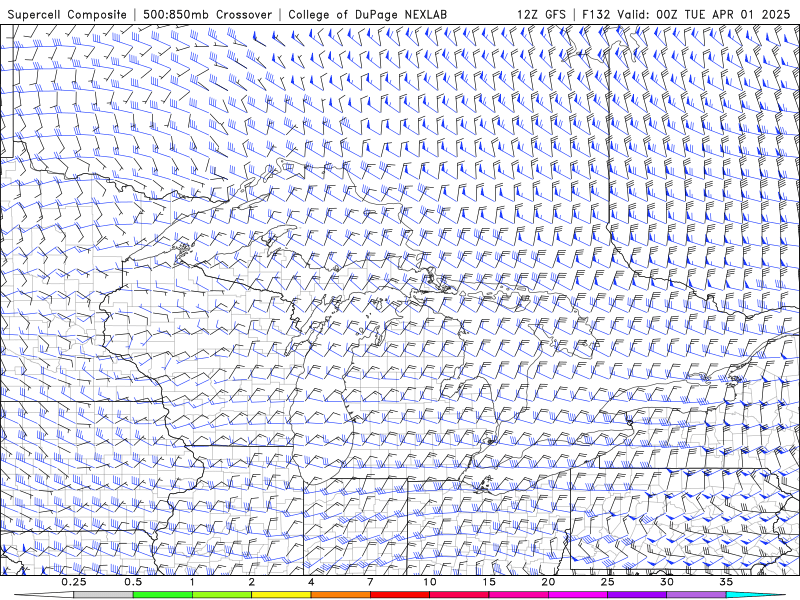Image resolution: width=800 pixels, height=600 pixels.
Task: Click the legend value 4
Action: pos(311,582)
